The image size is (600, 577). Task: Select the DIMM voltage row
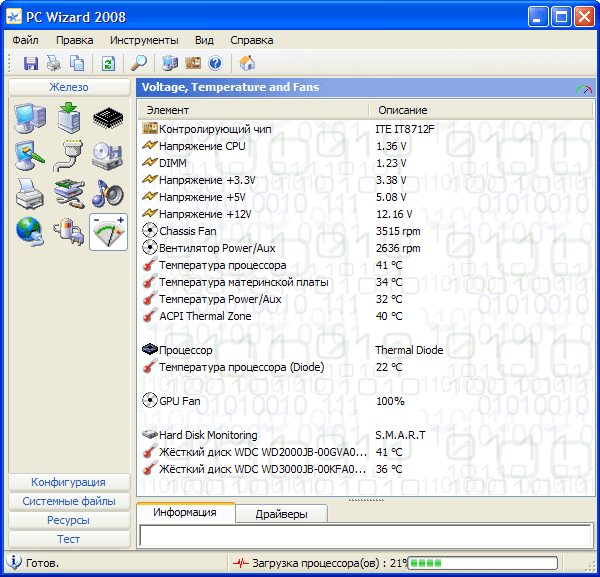365,163
